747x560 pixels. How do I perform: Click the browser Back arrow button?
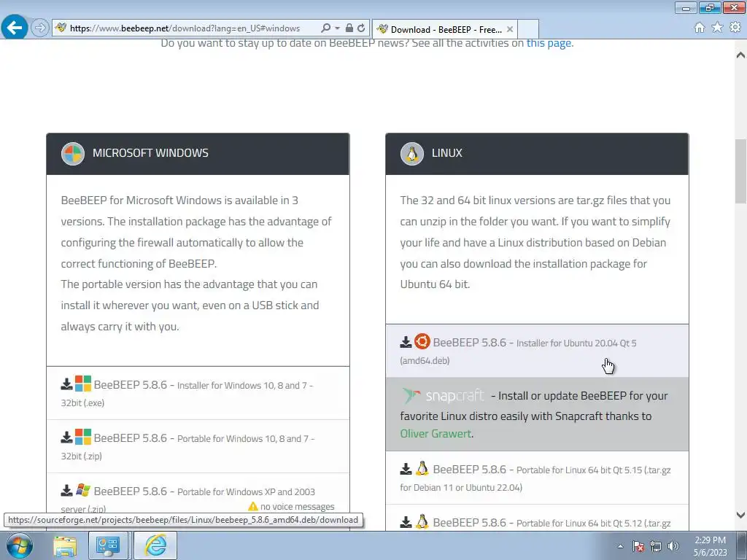pyautogui.click(x=15, y=28)
